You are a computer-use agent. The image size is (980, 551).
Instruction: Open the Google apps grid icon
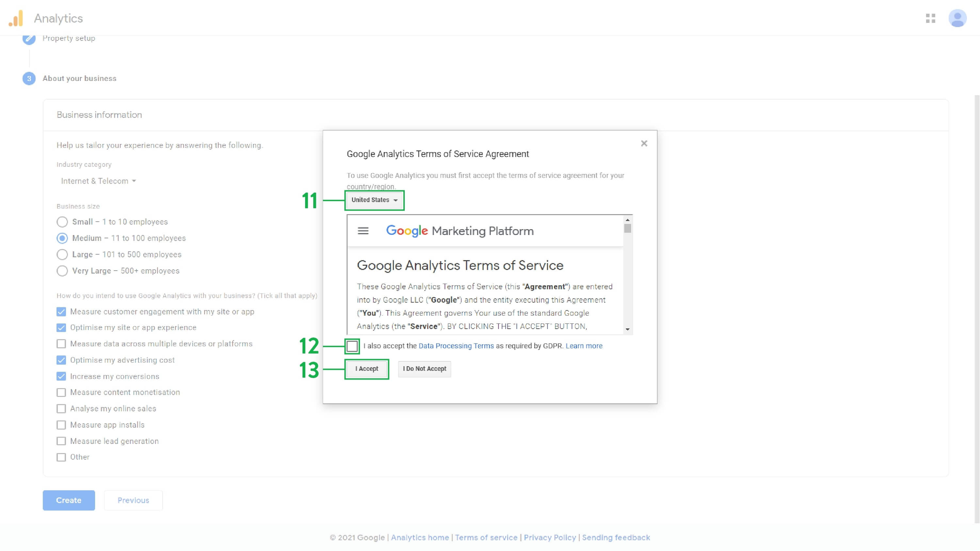coord(931,18)
